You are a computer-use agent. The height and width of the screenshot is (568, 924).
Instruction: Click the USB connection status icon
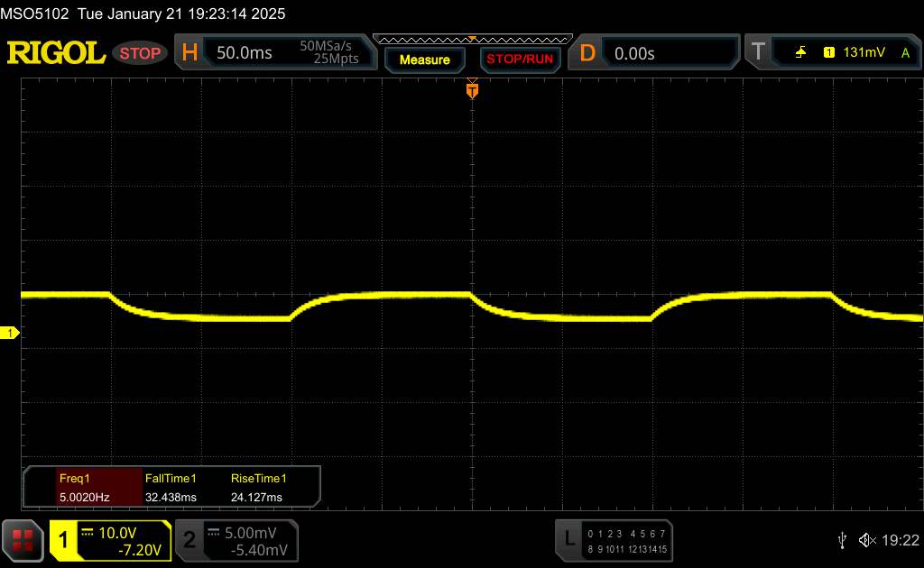point(842,539)
